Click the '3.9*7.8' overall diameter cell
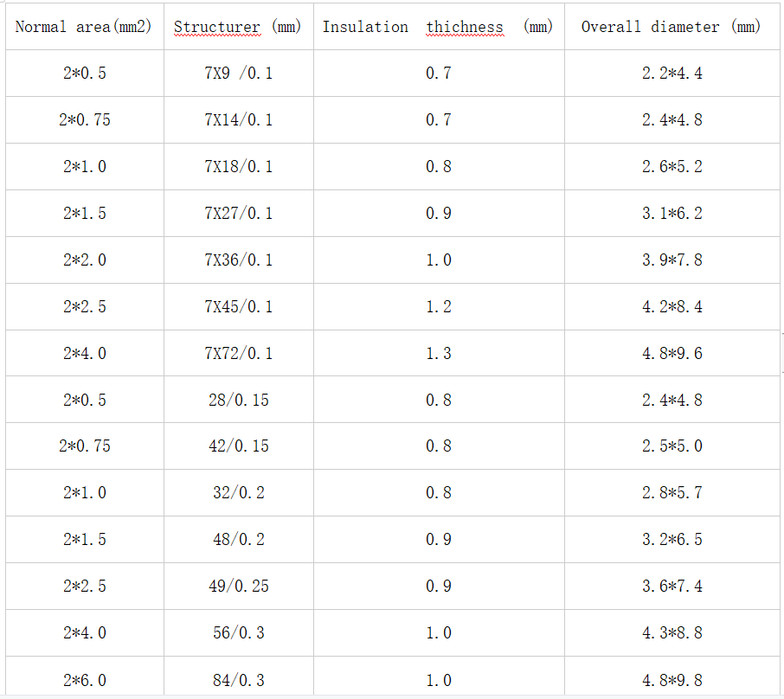 672,260
